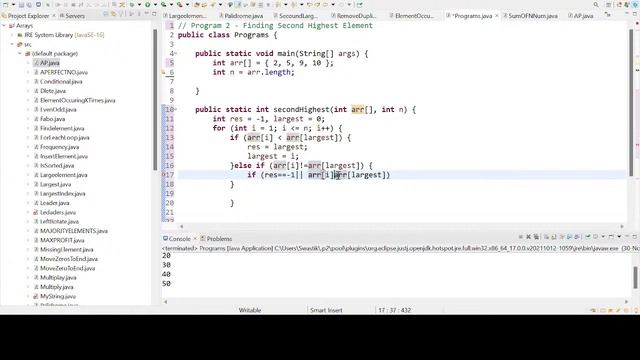The height and width of the screenshot is (360, 640).
Task: Click the Project Explorer filter icon
Action: 121,14
